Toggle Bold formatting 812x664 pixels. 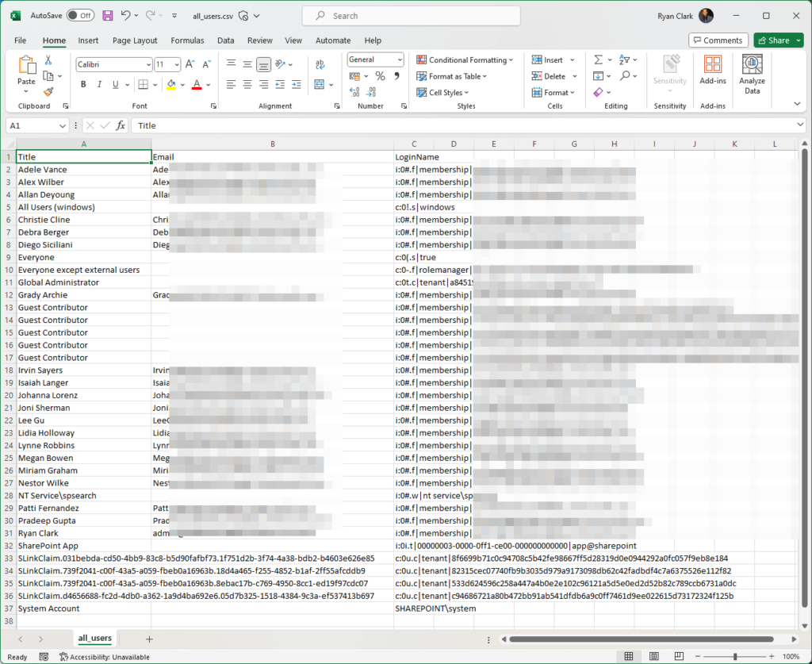[x=83, y=84]
